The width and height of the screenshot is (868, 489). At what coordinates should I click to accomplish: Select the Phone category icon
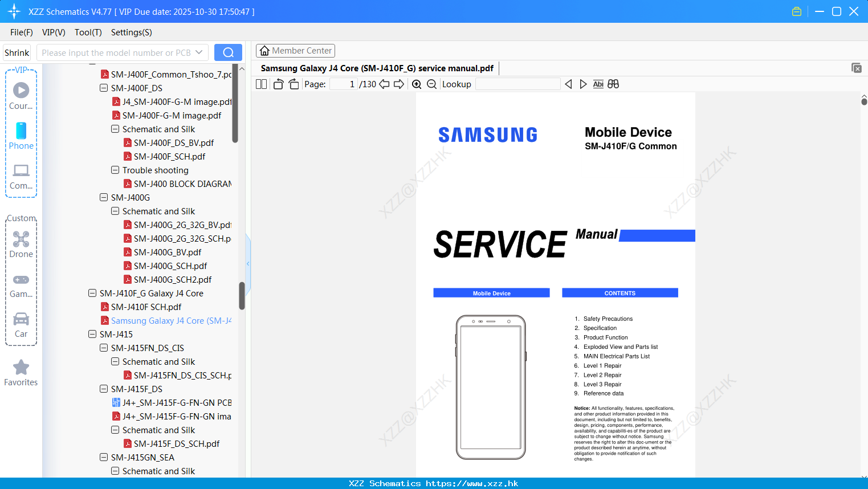point(21,131)
